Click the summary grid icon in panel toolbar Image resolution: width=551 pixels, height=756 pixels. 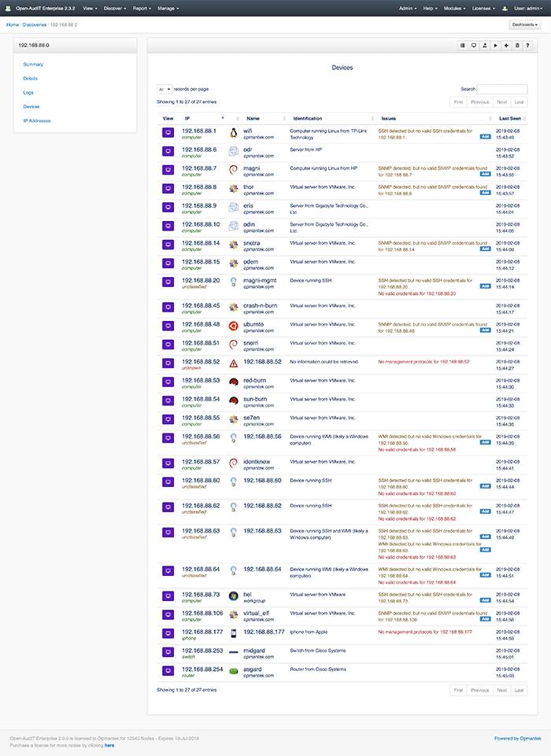pyautogui.click(x=462, y=46)
